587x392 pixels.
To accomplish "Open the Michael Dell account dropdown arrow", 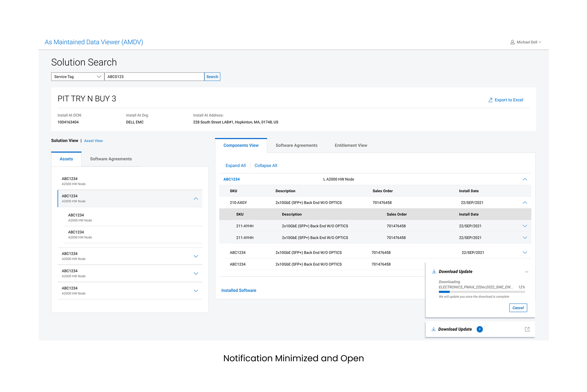I will 540,42.
